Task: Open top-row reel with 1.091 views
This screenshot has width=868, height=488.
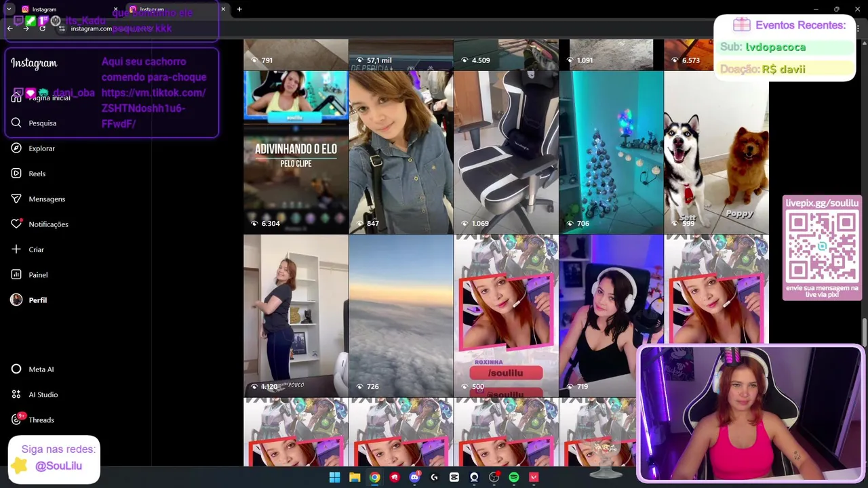Action: pyautogui.click(x=611, y=55)
